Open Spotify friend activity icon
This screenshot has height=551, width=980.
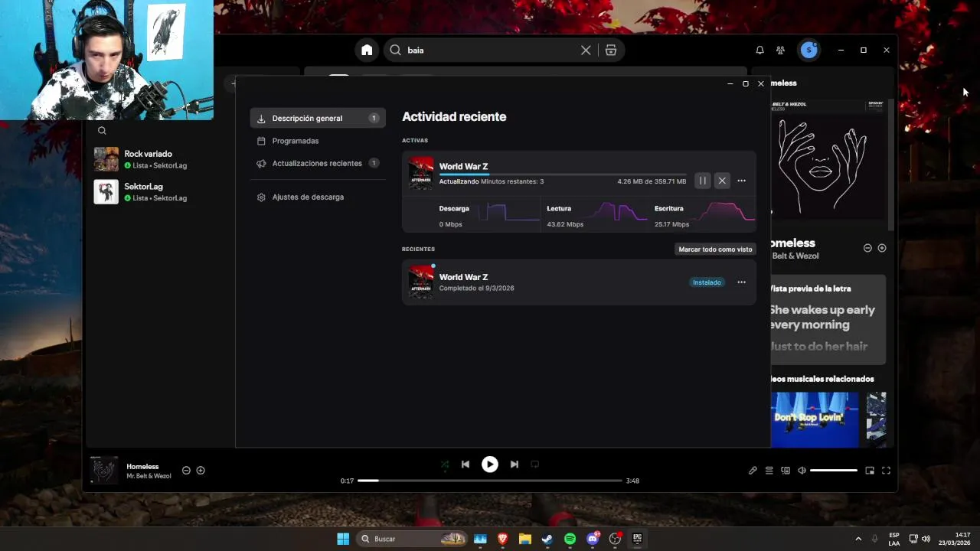(780, 50)
